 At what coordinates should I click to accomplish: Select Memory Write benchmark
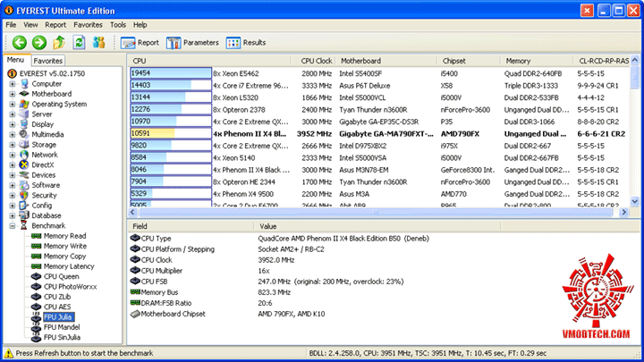click(65, 247)
